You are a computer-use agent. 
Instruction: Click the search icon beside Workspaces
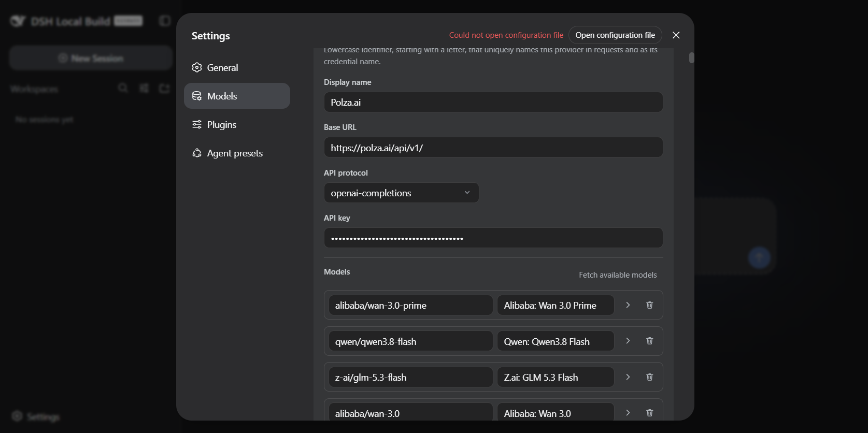[x=123, y=88]
